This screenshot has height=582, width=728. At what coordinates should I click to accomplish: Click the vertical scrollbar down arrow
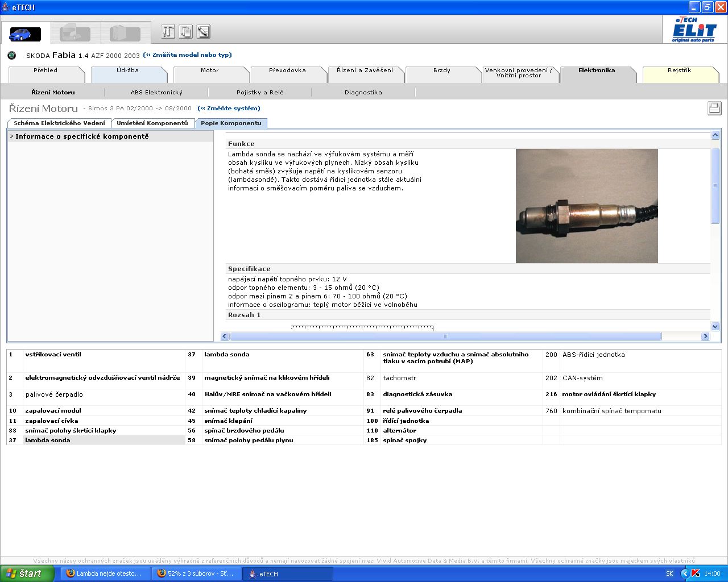715,327
